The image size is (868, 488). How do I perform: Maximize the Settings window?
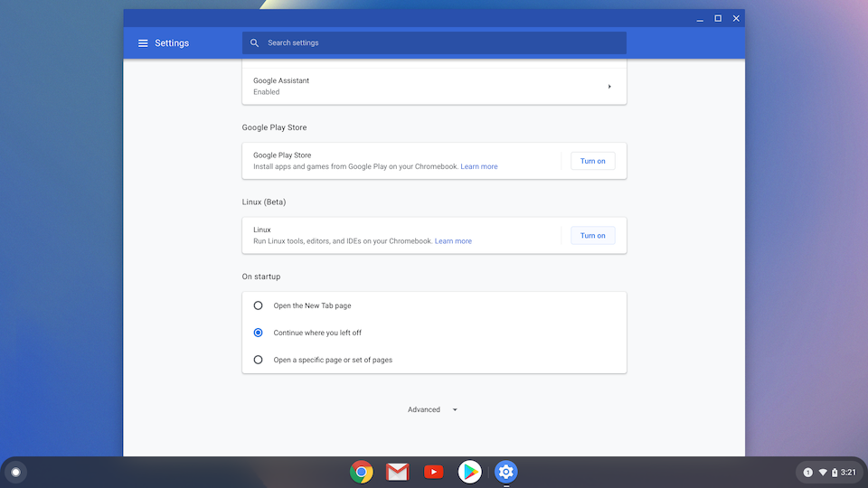click(x=718, y=18)
